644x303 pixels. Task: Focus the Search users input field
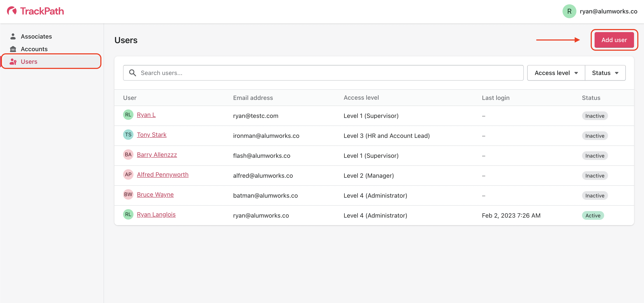325,73
